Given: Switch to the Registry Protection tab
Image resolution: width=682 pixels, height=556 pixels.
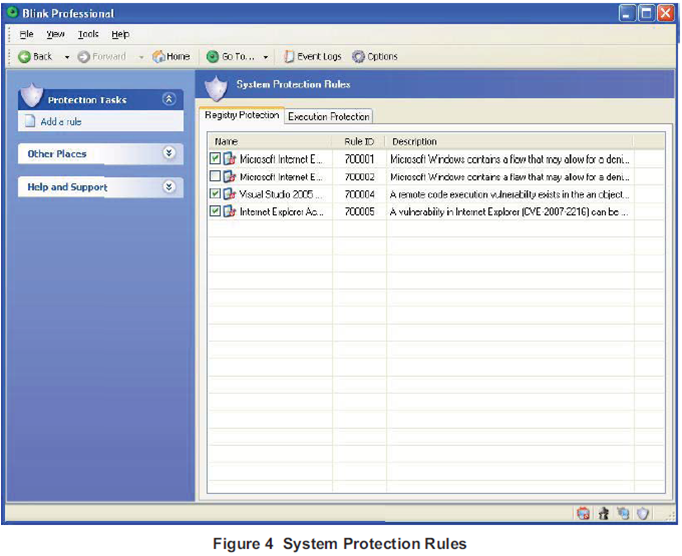Looking at the screenshot, I should (242, 115).
